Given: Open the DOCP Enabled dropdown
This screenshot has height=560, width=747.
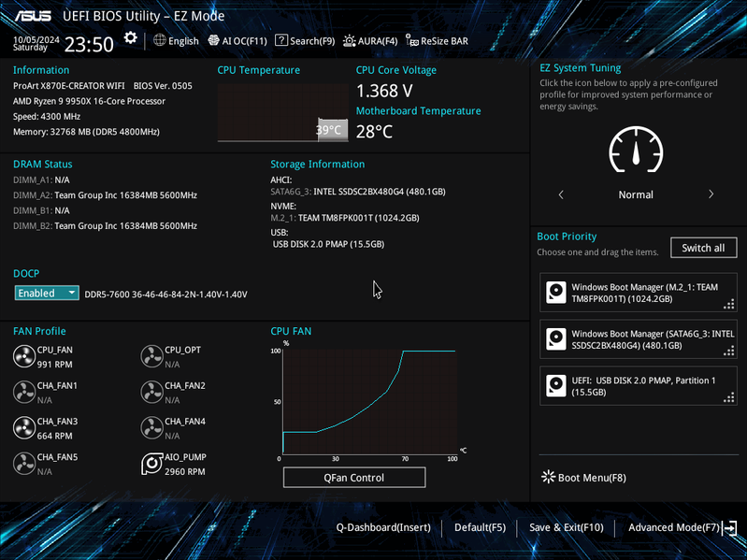Looking at the screenshot, I should click(x=47, y=293).
